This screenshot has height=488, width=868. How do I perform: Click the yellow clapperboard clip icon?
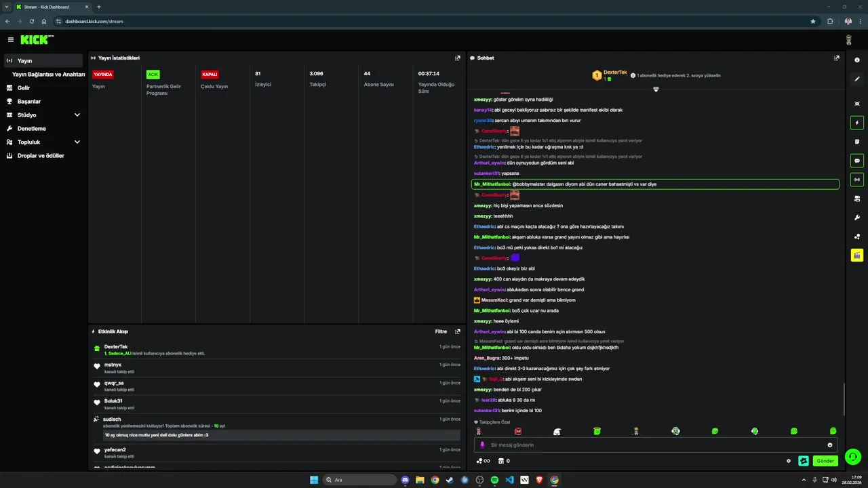pos(857,256)
